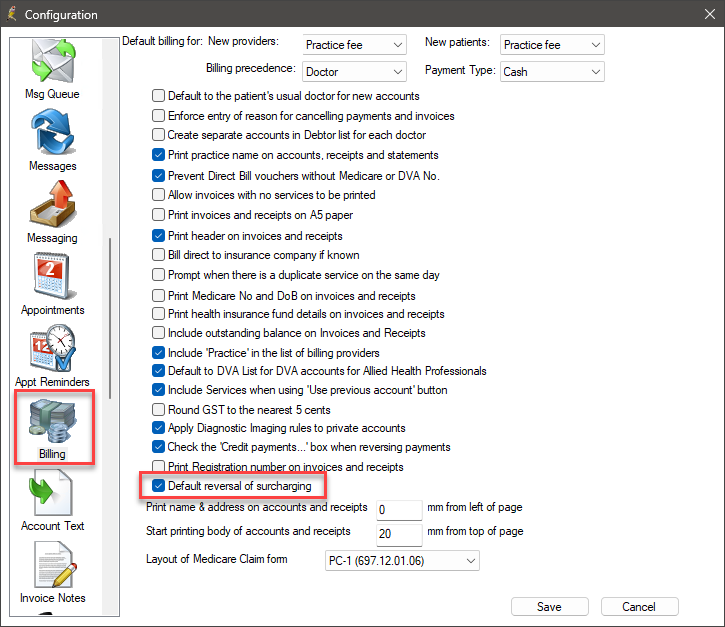Disable Default reversal of surcharging
The image size is (725, 627).
coord(159,486)
